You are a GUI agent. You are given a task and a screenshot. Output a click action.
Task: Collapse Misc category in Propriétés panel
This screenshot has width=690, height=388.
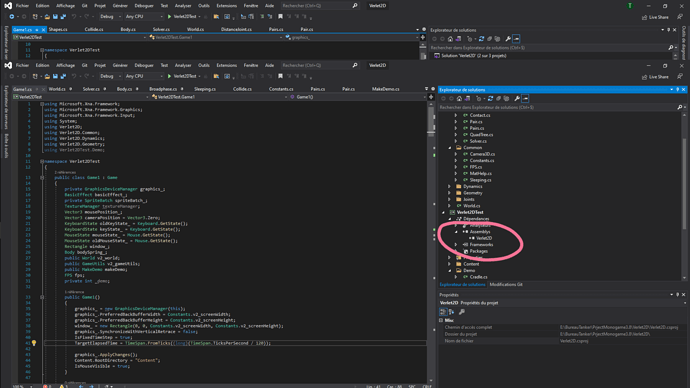point(441,321)
